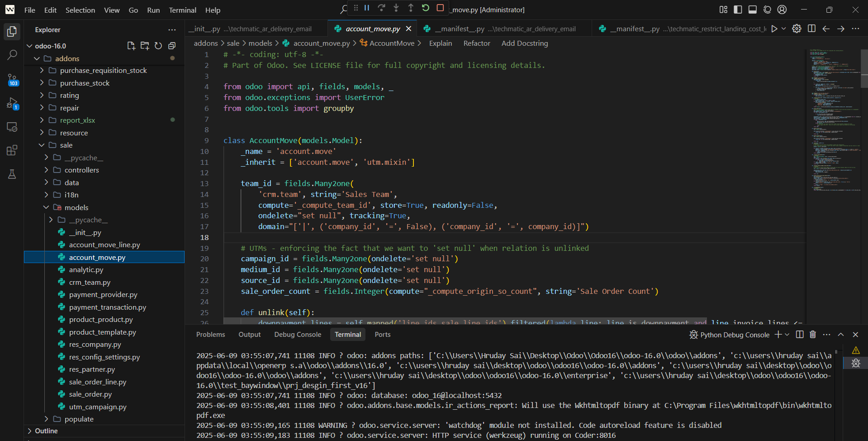
Task: Stop the debugging session
Action: point(440,8)
